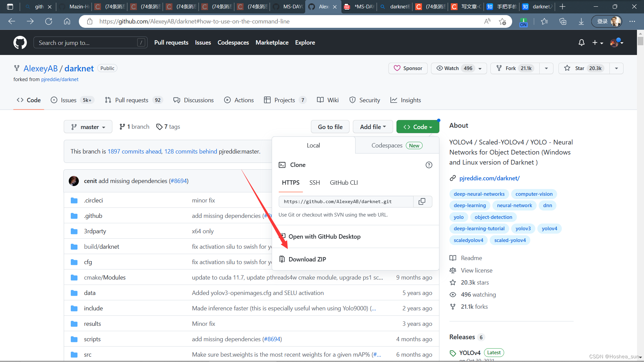Open the pjreddie.com/darknet/ link
Screen dimensions: 644x362
coord(489,178)
